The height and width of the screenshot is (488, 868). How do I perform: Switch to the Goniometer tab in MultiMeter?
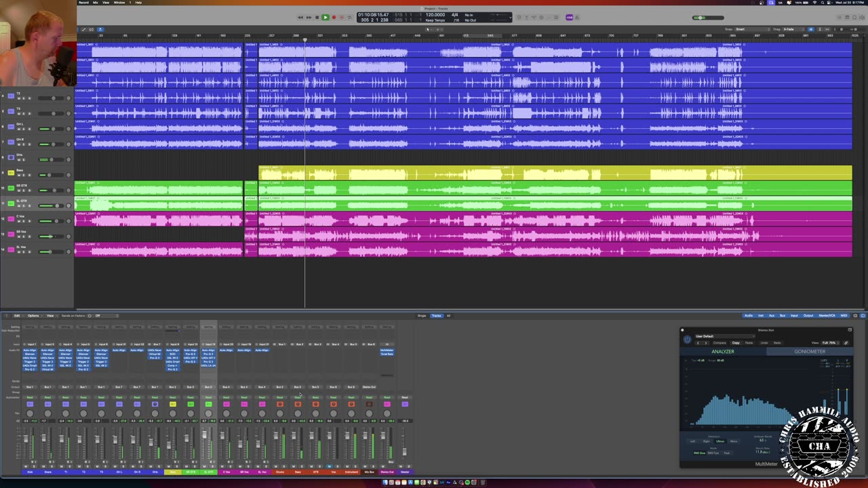tap(810, 352)
